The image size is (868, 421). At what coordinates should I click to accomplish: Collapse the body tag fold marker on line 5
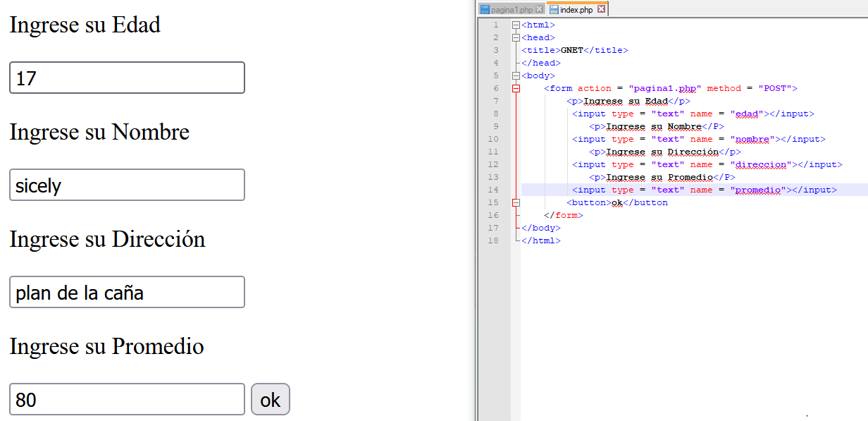pos(516,75)
